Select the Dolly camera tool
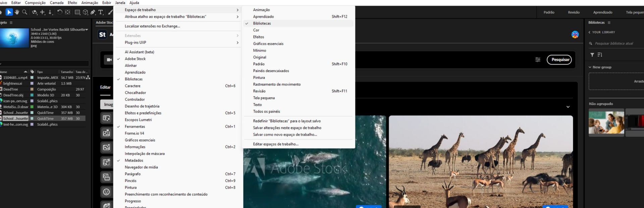Image resolution: width=644 pixels, height=208 pixels. pyautogui.click(x=50, y=12)
